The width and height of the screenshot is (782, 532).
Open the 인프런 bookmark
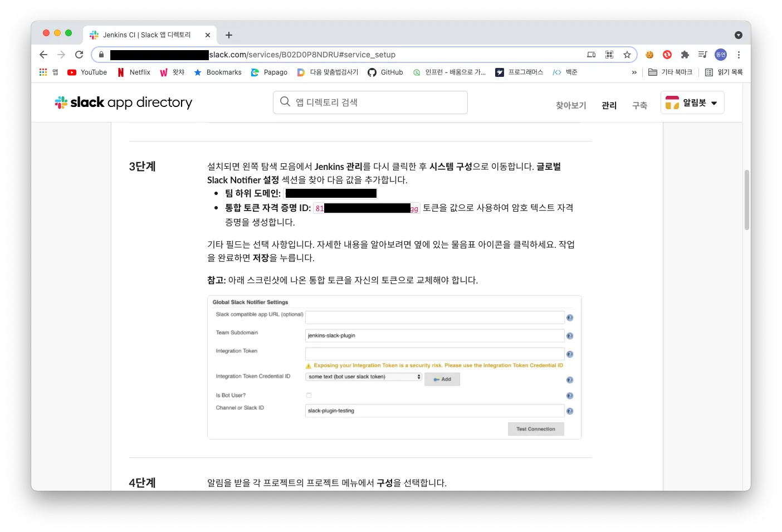click(x=449, y=72)
